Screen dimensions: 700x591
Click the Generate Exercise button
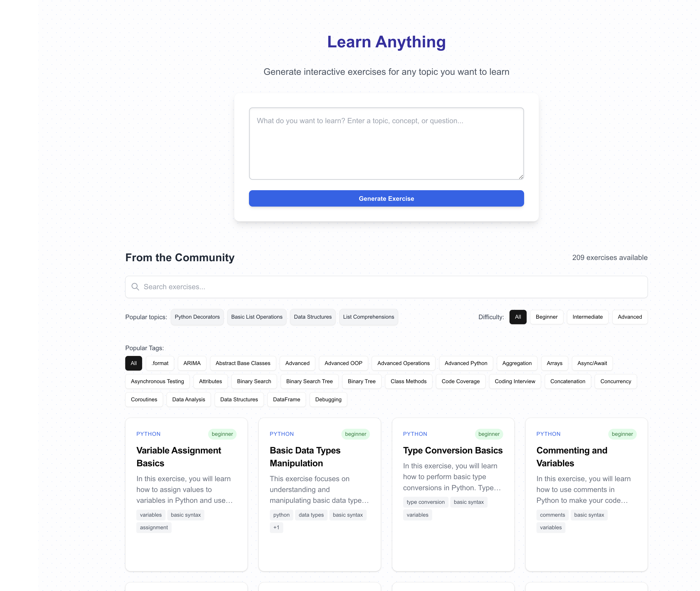(386, 198)
